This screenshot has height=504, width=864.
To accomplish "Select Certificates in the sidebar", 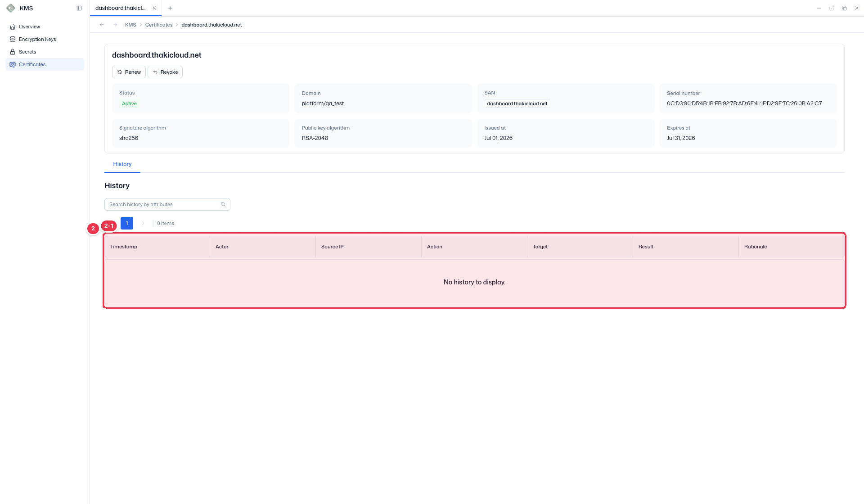I will coord(45,64).
